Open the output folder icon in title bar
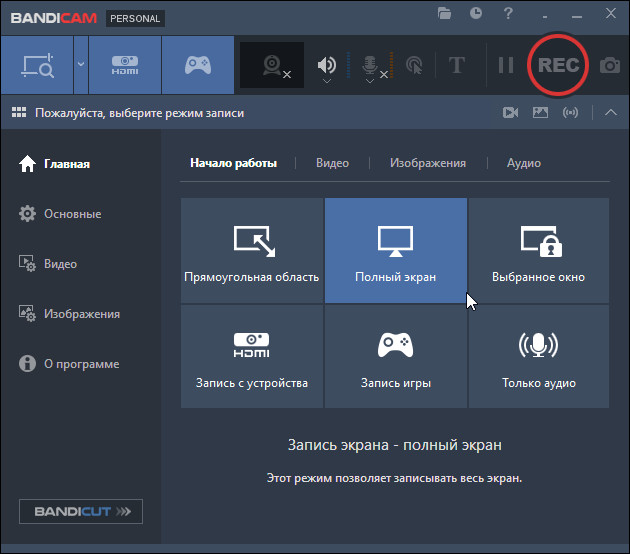 tap(445, 14)
